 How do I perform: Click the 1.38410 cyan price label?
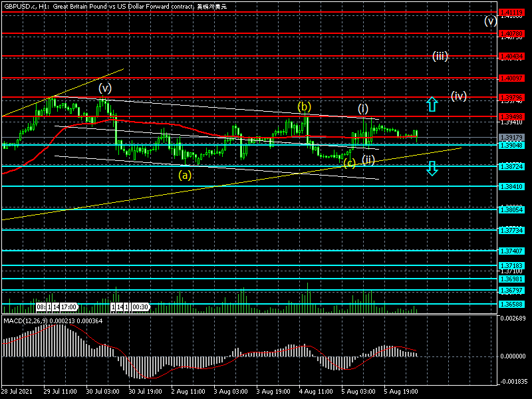click(511, 187)
